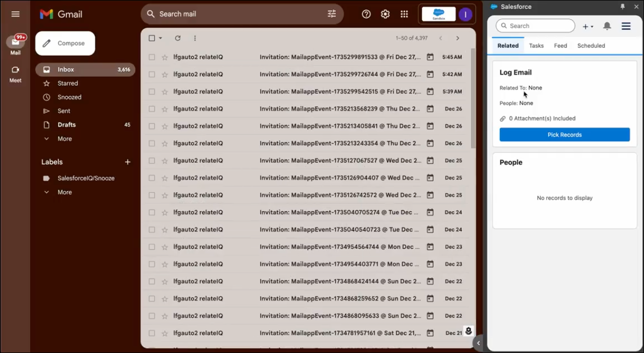Open Meet from the left rail
The width and height of the screenshot is (644, 353).
click(x=15, y=74)
